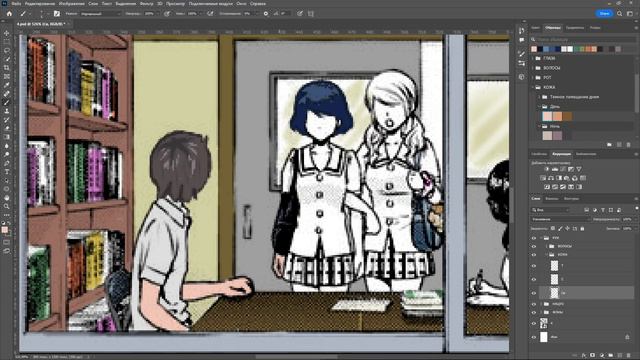Select the Lasso tool

pos(7,51)
